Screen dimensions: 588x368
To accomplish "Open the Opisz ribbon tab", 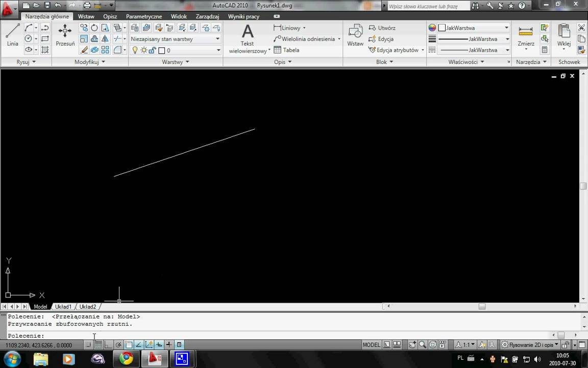I will [110, 16].
